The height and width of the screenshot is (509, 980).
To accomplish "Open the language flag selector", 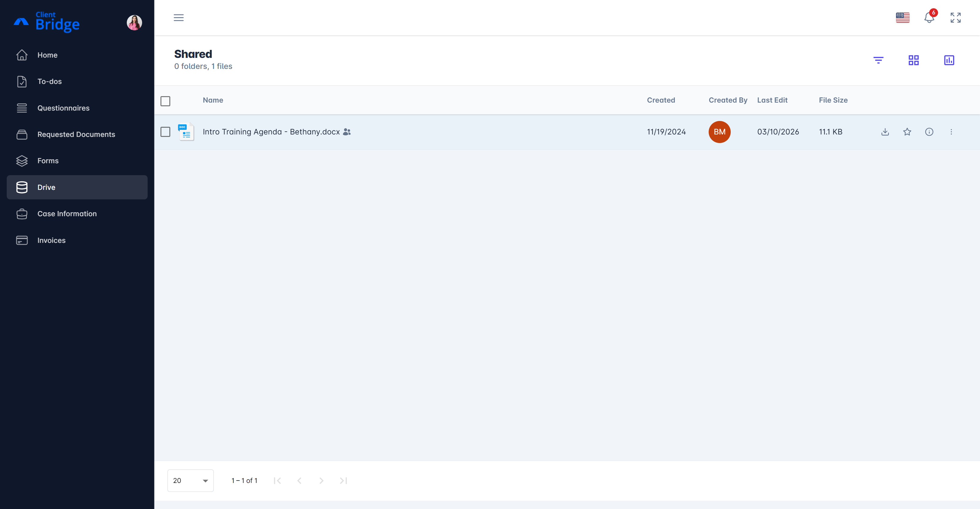I will pyautogui.click(x=903, y=18).
